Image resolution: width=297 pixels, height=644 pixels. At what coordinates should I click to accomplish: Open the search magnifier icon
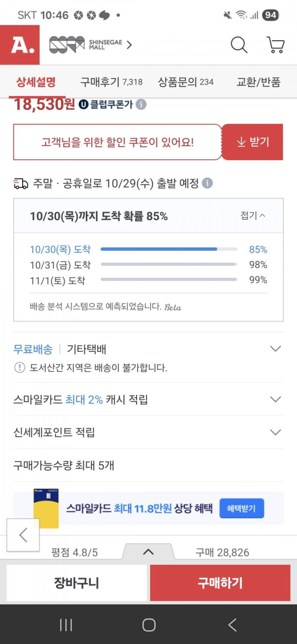[x=239, y=45]
